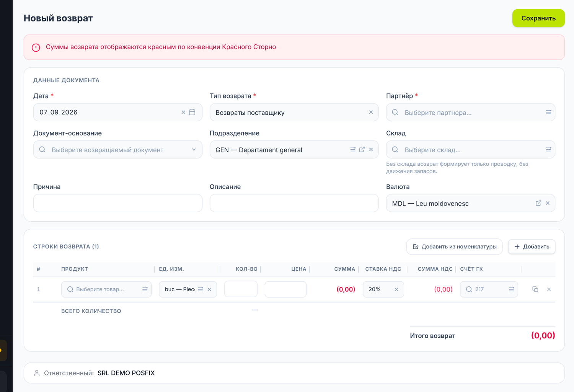
Task: Click the red info icon in alert banner
Action: pyautogui.click(x=36, y=47)
